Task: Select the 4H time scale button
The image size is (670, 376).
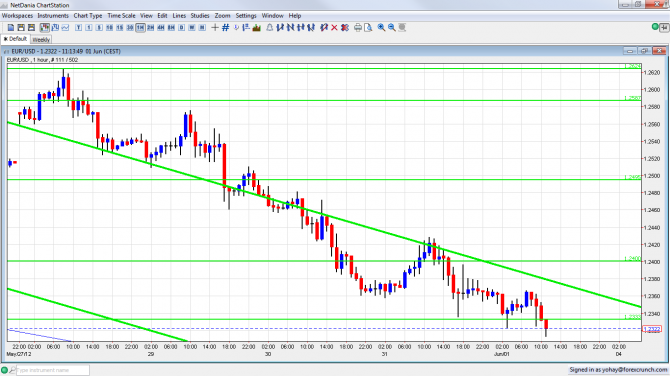Action: 161,28
